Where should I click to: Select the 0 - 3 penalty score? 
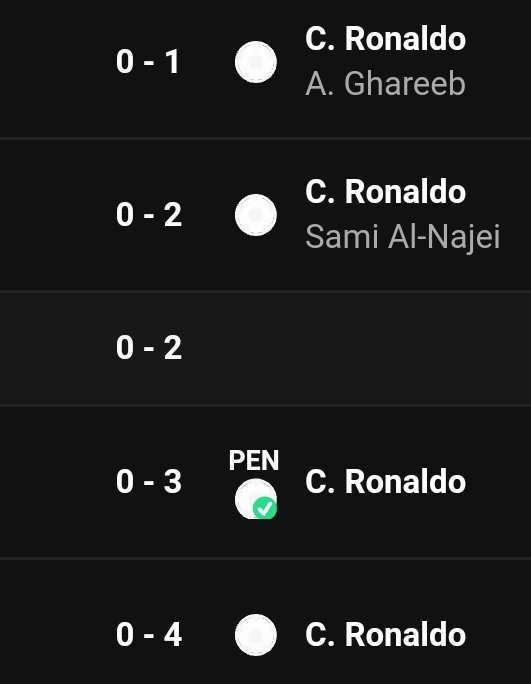149,482
